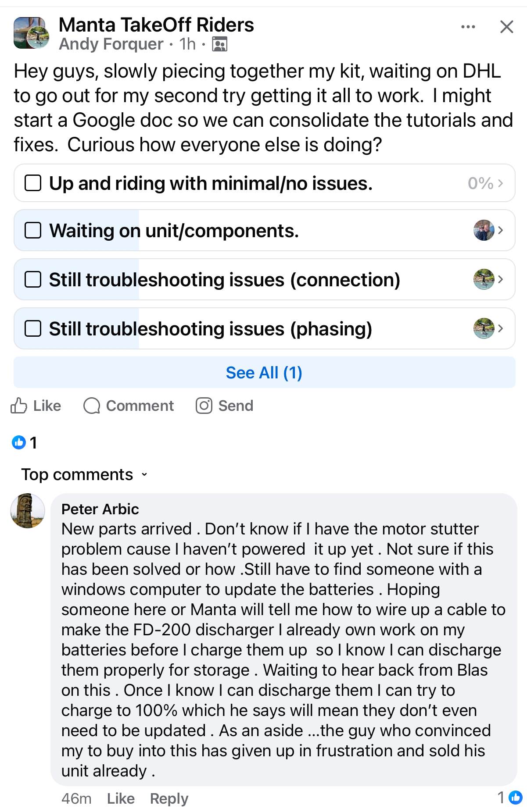Click the Send icon under the post
This screenshot has width=527, height=812.
click(x=204, y=406)
